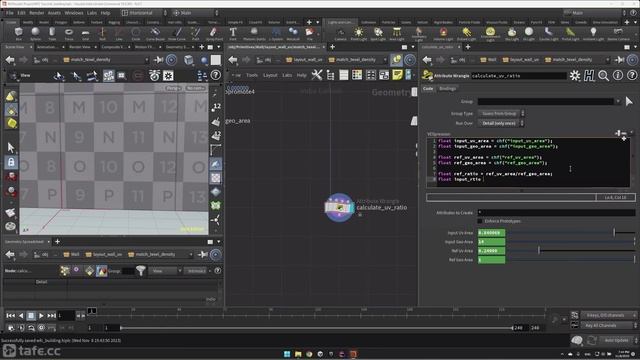Toggle Enforce Prototypes checkbox
Screen dimensions: 640x360
[x=480, y=221]
